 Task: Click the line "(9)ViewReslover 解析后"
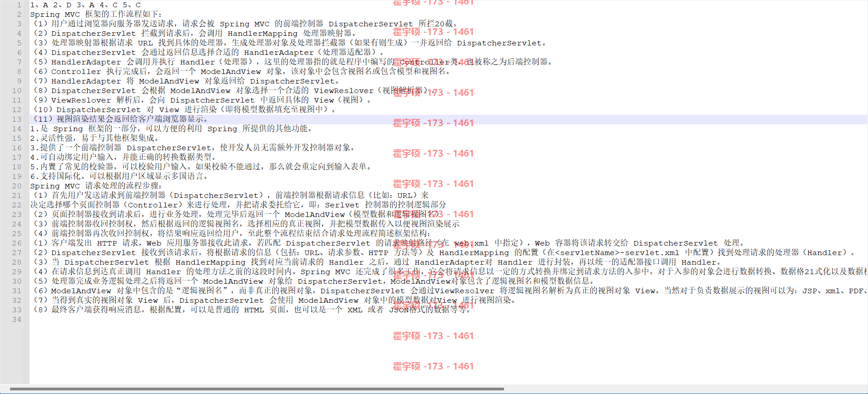click(201, 100)
